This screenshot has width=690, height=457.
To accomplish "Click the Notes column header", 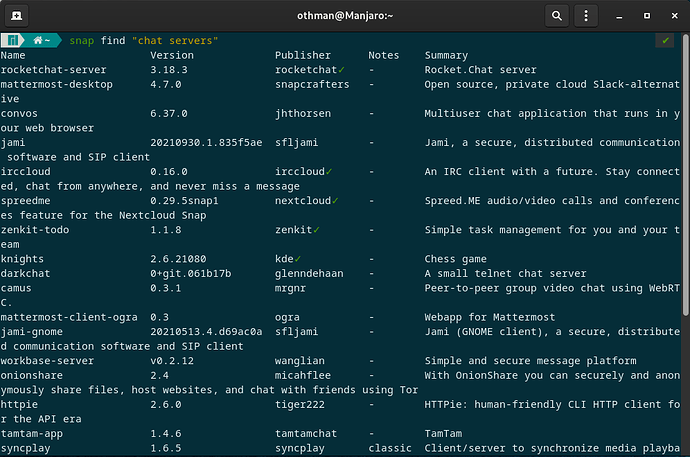I will (x=384, y=55).
